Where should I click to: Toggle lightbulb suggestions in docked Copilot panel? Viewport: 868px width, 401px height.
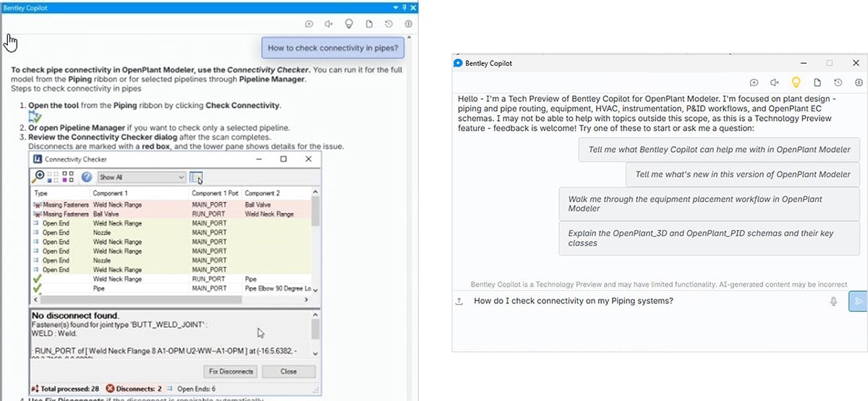click(349, 24)
